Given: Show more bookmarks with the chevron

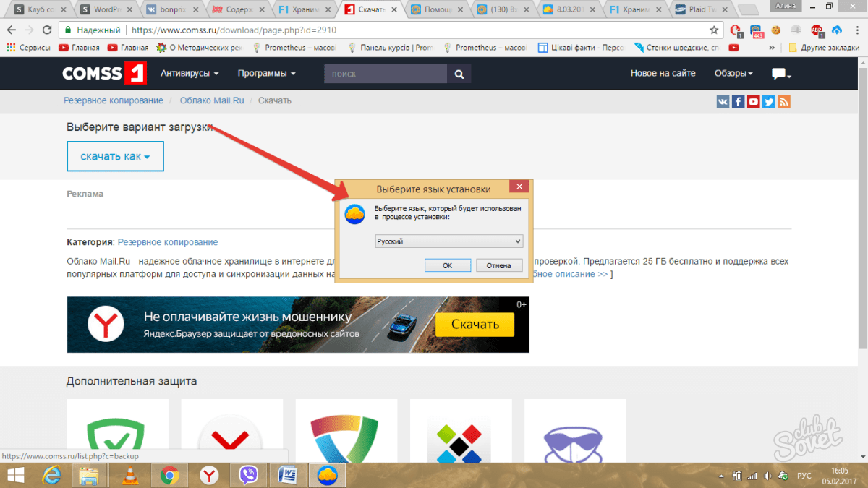Looking at the screenshot, I should 772,48.
